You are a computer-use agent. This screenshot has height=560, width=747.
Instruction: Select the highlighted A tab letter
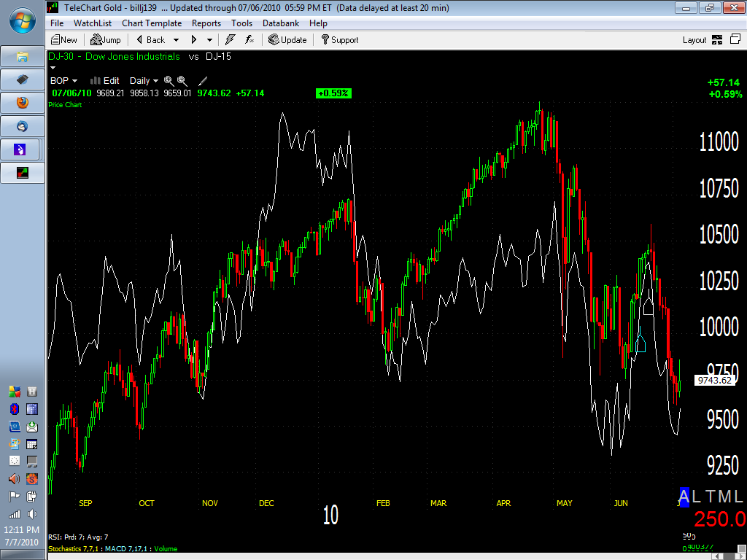tap(684, 497)
